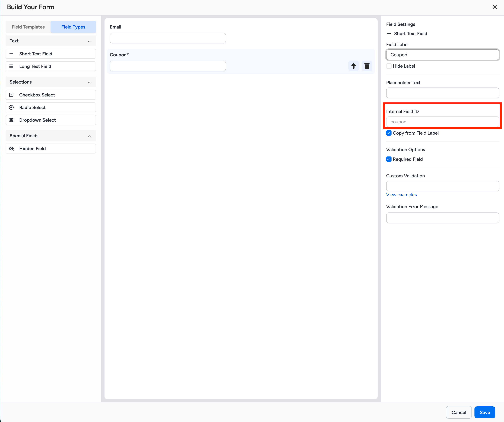Collapse the Selections section
Image resolution: width=504 pixels, height=422 pixels.
pos(89,82)
